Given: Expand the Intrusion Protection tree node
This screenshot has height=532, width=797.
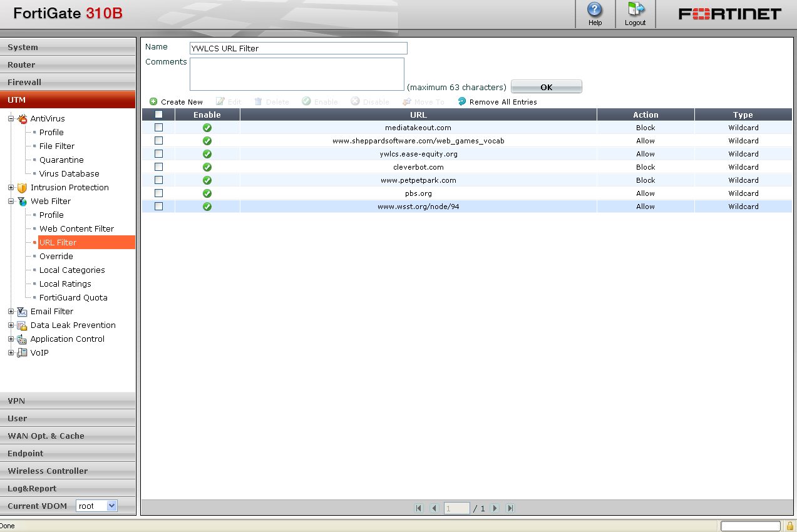Looking at the screenshot, I should tap(11, 187).
